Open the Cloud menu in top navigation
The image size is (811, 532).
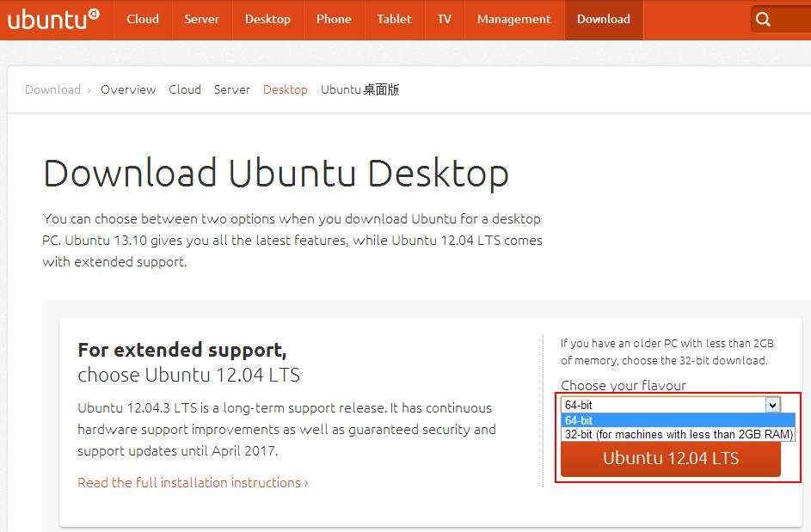(143, 19)
